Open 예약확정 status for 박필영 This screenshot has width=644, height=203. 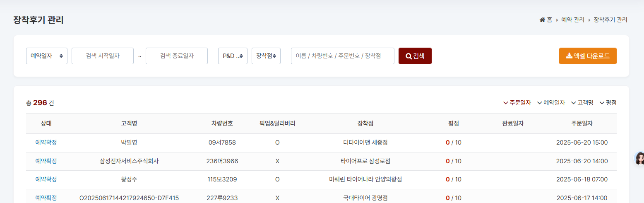pos(46,143)
